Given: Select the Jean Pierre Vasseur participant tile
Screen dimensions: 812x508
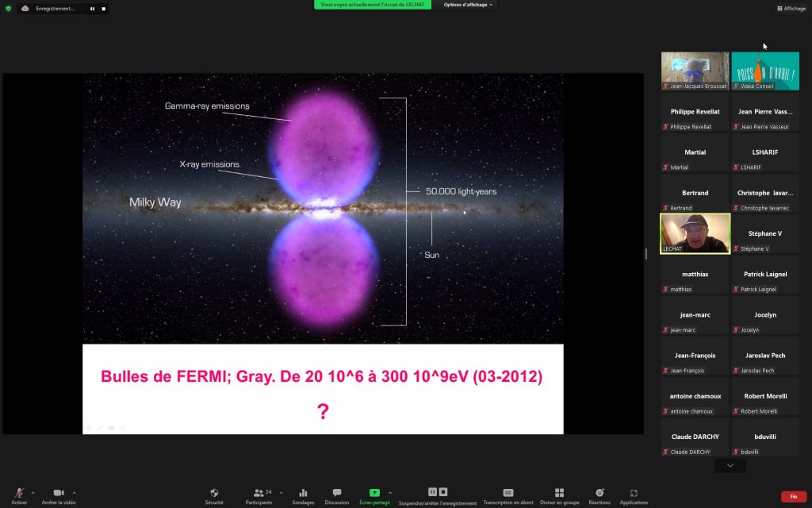Looking at the screenshot, I should 765,112.
